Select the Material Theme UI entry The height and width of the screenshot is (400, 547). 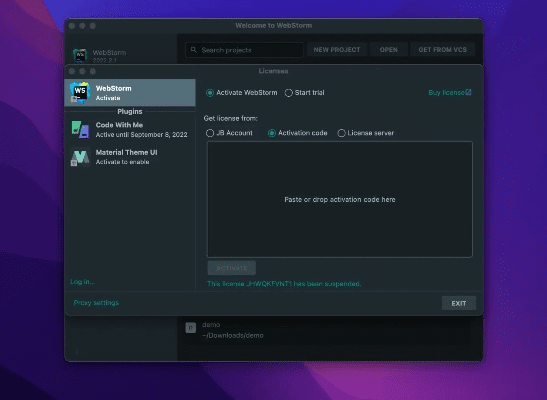130,157
